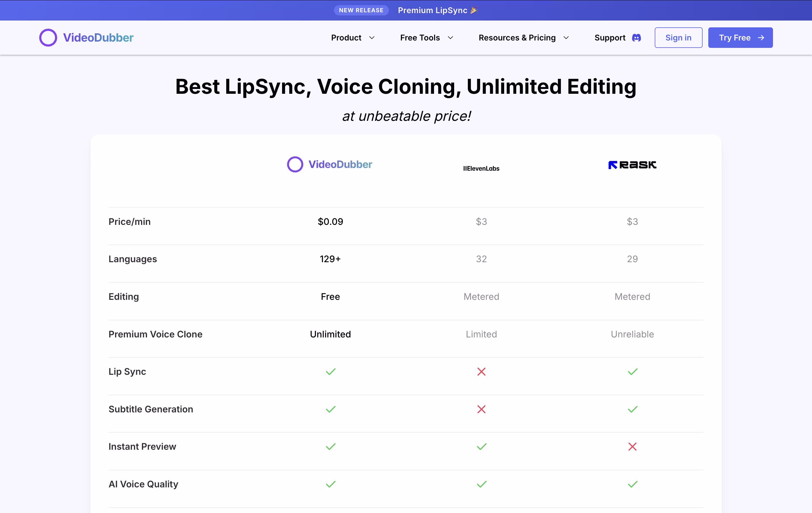Image resolution: width=812 pixels, height=513 pixels.
Task: Click the VideoDubber brand name text
Action: [x=98, y=37]
